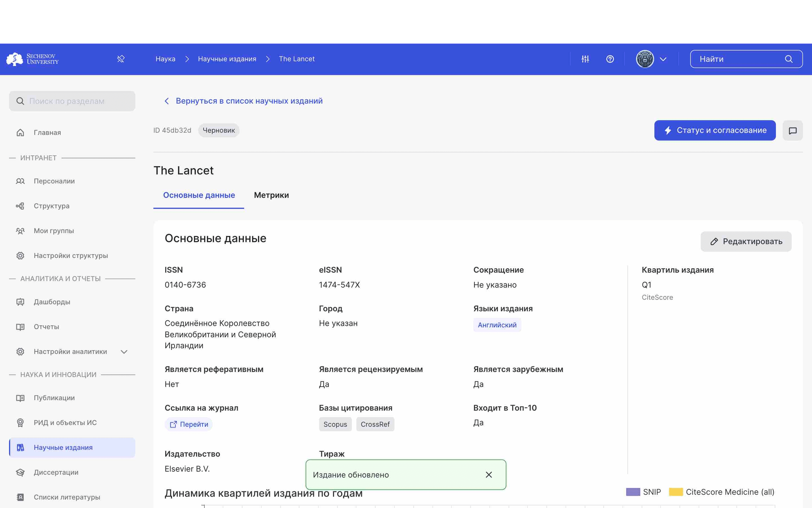This screenshot has height=508, width=812.
Task: Open the comments chat icon button
Action: click(793, 130)
